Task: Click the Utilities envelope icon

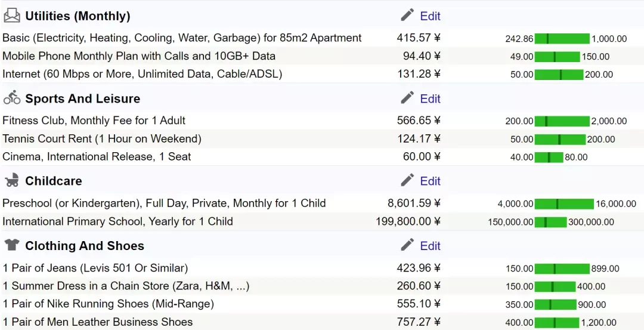Action: (x=12, y=16)
